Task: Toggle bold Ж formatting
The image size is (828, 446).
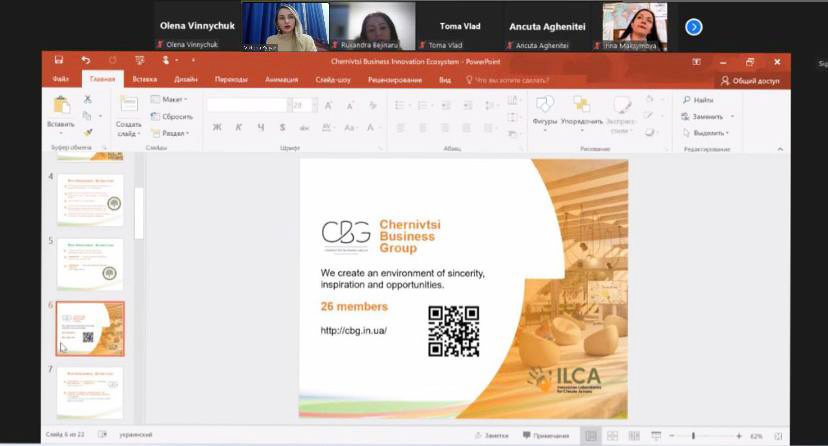Action: (217, 127)
